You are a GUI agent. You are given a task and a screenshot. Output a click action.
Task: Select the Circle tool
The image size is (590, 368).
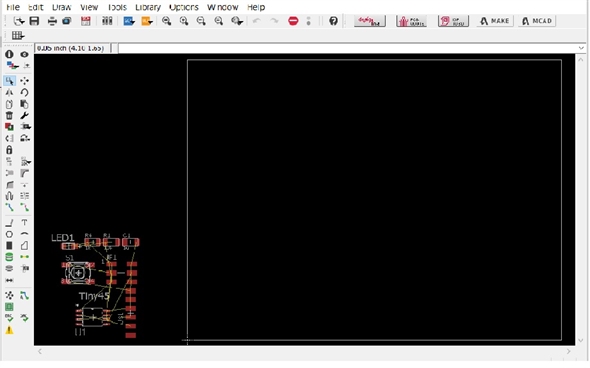click(x=9, y=234)
